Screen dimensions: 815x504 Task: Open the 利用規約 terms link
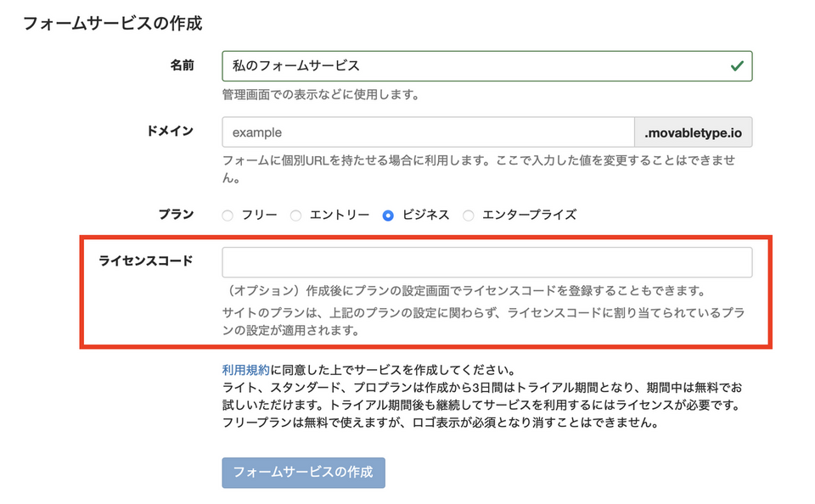[x=245, y=370]
